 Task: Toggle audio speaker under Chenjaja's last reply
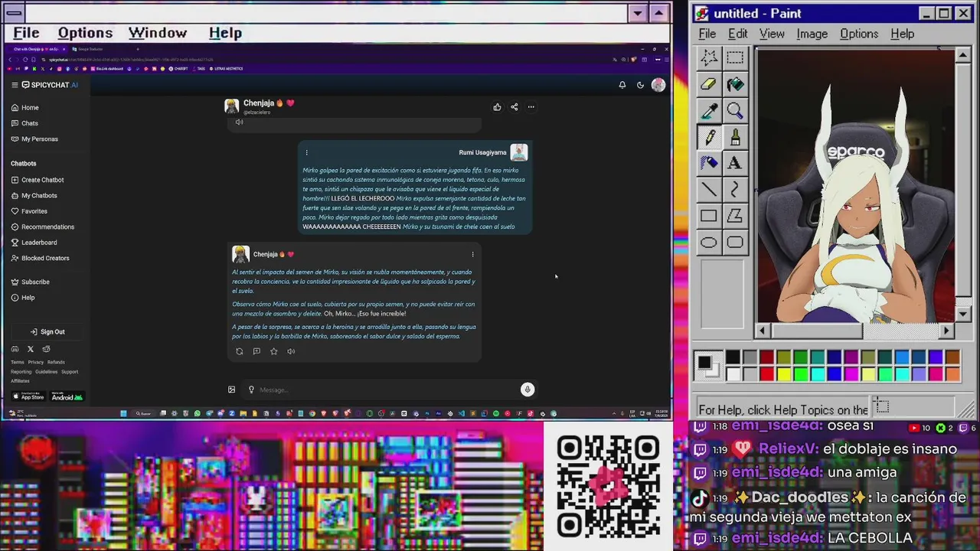(291, 351)
